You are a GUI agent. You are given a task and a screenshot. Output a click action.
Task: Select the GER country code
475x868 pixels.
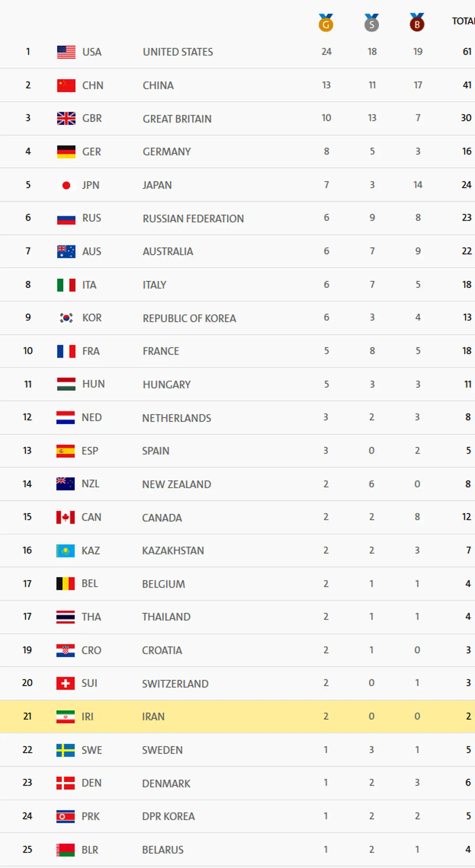click(x=91, y=152)
